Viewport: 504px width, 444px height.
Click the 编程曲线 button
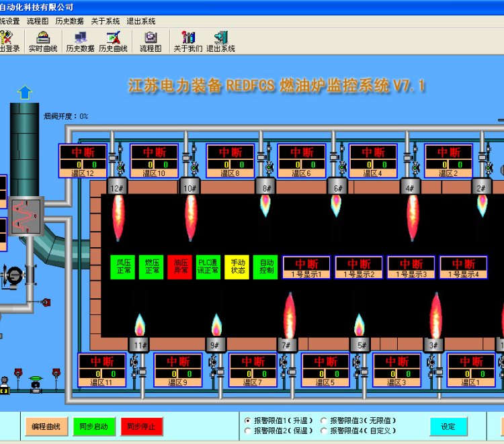[x=46, y=427]
